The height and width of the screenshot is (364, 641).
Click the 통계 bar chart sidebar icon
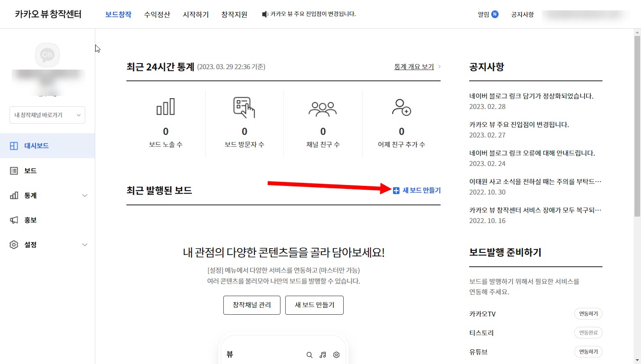click(14, 195)
